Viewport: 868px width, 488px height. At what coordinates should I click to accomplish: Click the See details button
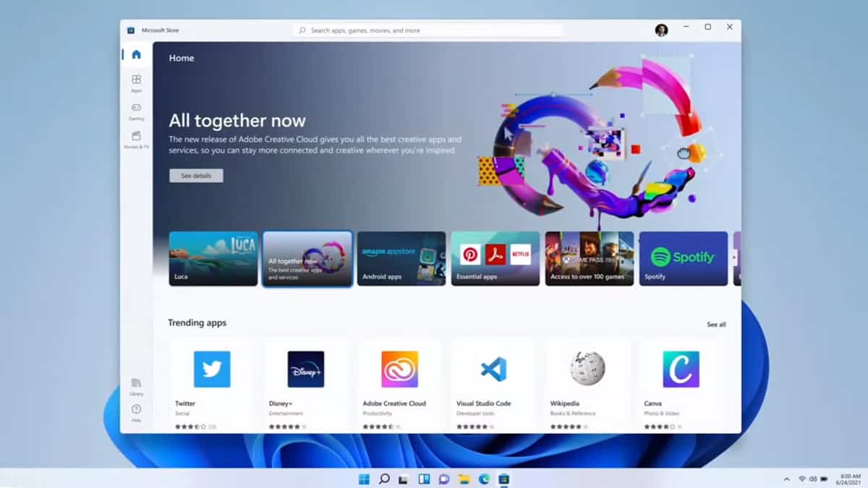pyautogui.click(x=196, y=176)
